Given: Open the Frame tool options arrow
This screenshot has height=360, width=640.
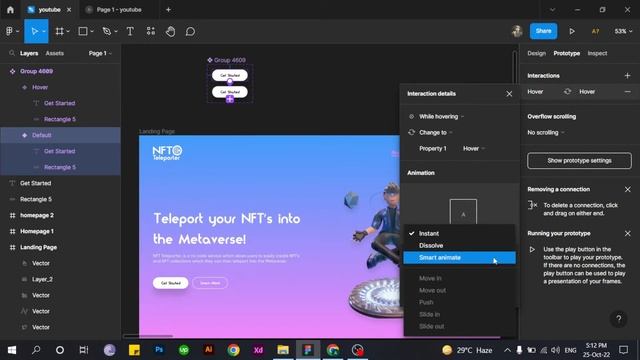Looking at the screenshot, I should (68, 32).
